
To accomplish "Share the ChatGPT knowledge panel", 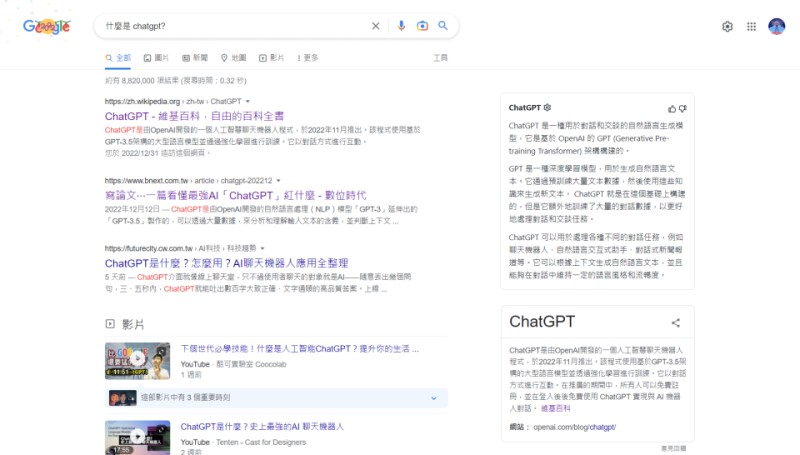I will point(676,322).
